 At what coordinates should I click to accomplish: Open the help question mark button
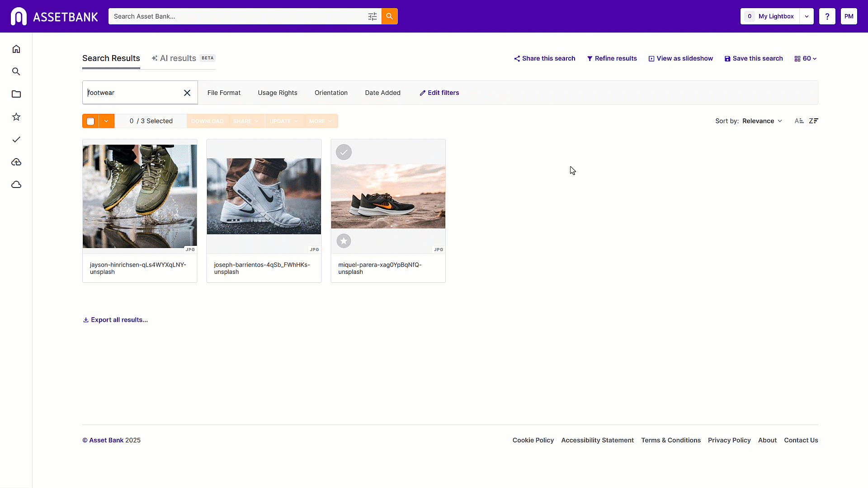point(827,16)
